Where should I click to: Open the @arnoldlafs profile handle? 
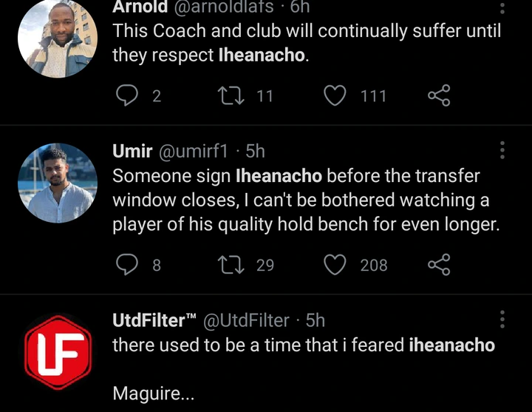(x=225, y=7)
